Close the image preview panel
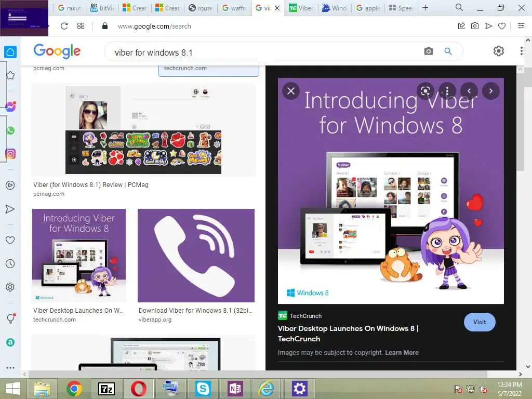This screenshot has height=399, width=532. pyautogui.click(x=291, y=91)
